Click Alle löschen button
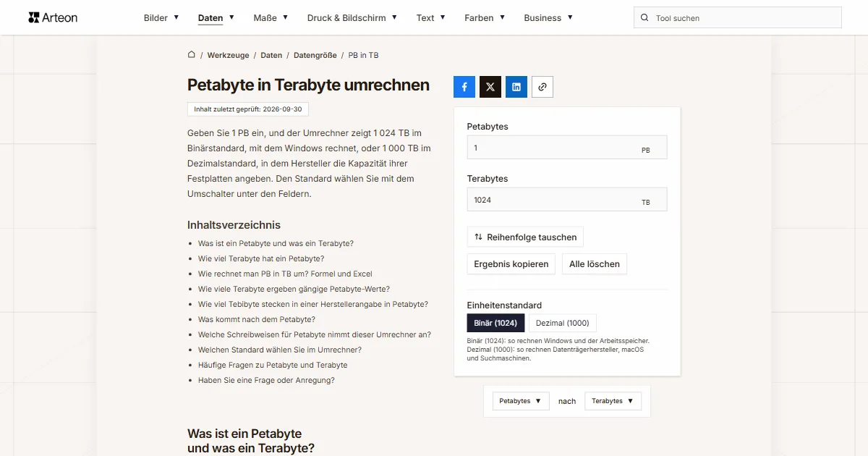Viewport: 868px width, 456px height. click(x=595, y=264)
